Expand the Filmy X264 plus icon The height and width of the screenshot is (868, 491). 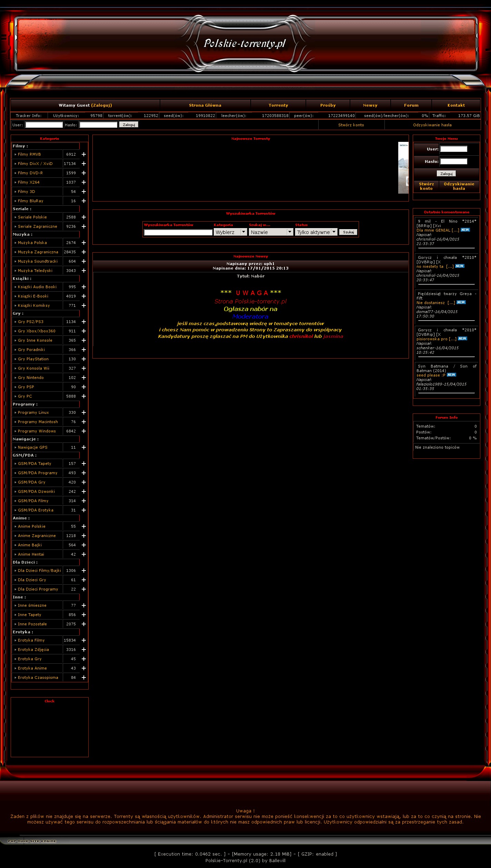coord(84,182)
